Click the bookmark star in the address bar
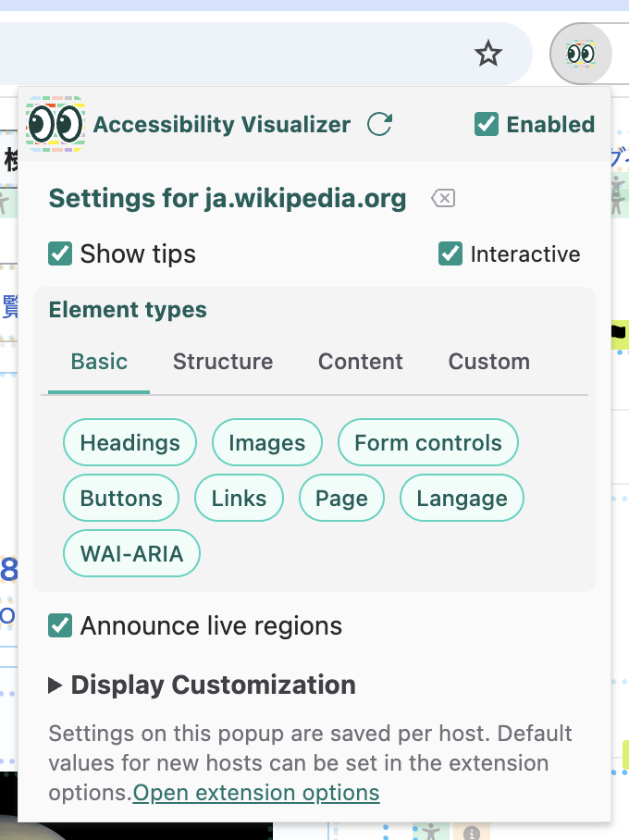The height and width of the screenshot is (840, 629). click(x=487, y=54)
